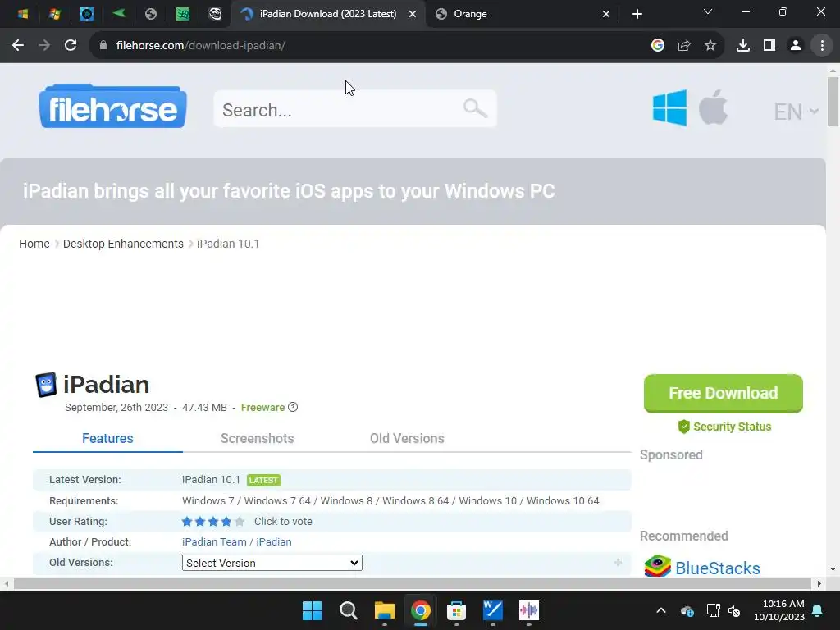Image resolution: width=840 pixels, height=630 pixels.
Task: Open the iPadian Team author link
Action: tap(214, 541)
